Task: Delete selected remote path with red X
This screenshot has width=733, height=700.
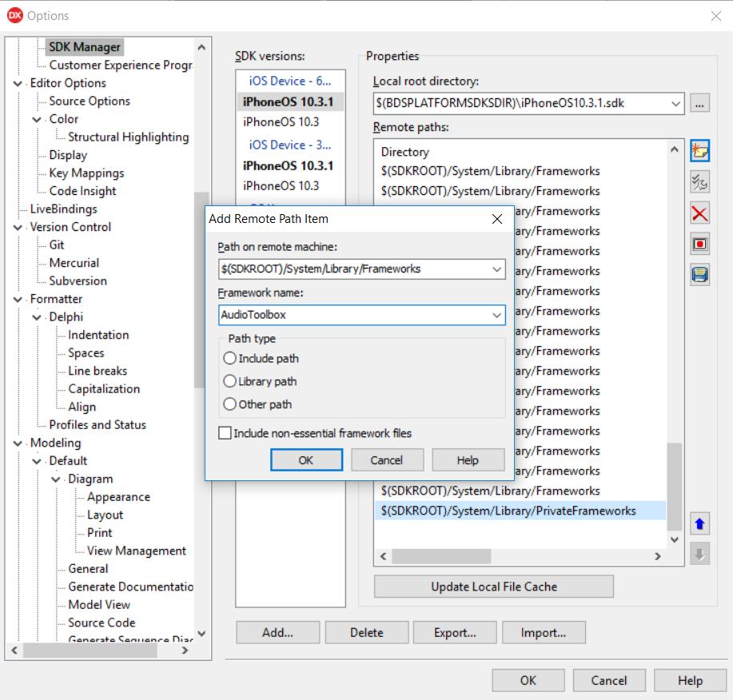Action: (699, 213)
